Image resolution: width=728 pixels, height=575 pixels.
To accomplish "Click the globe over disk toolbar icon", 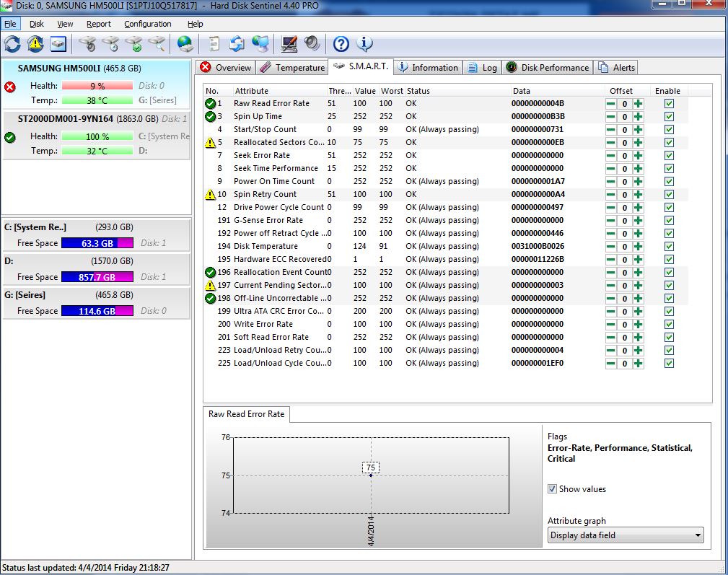I will click(185, 44).
